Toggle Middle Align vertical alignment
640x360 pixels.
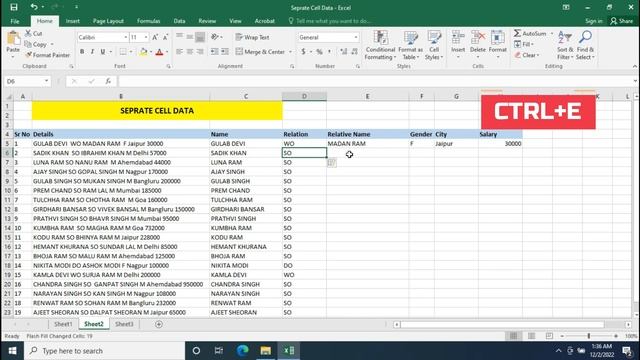(x=190, y=37)
